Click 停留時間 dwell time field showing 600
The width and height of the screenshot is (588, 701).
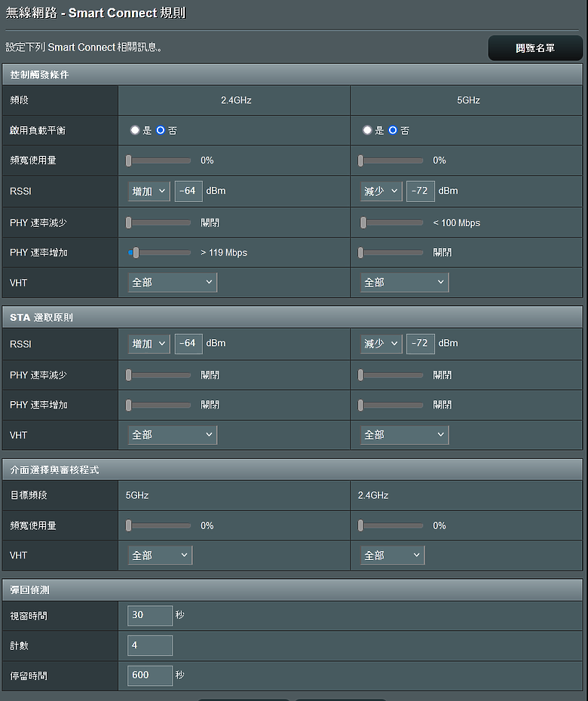click(150, 675)
